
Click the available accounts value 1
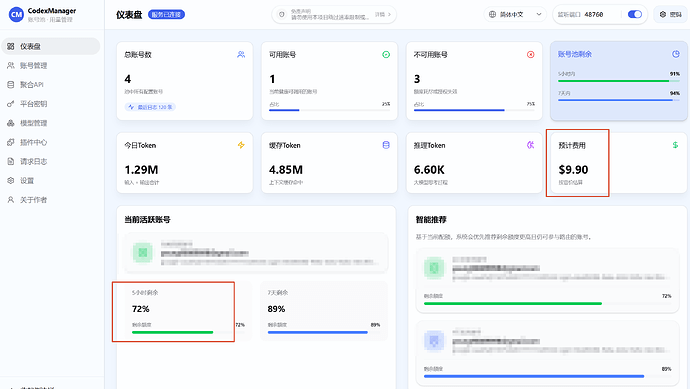(272, 79)
